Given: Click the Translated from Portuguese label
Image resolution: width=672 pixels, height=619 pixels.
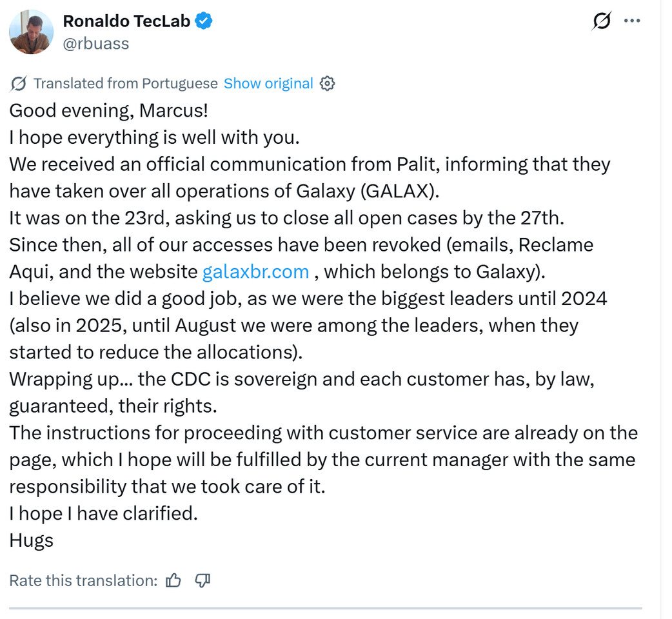Looking at the screenshot, I should click(x=125, y=84).
